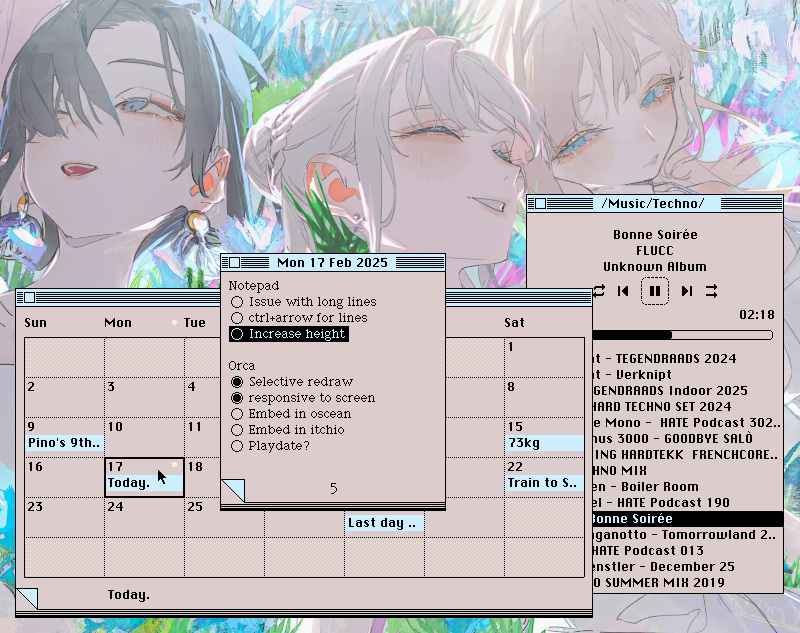The width and height of the screenshot is (800, 633).
Task: Play the 'SUMMER MIX 2019' track
Action: [x=688, y=583]
